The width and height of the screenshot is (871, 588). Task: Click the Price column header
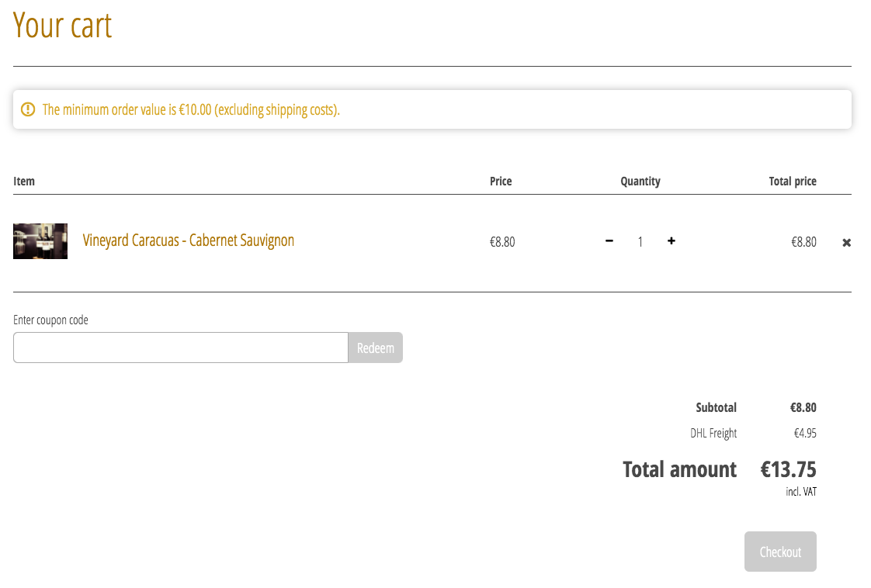click(501, 182)
